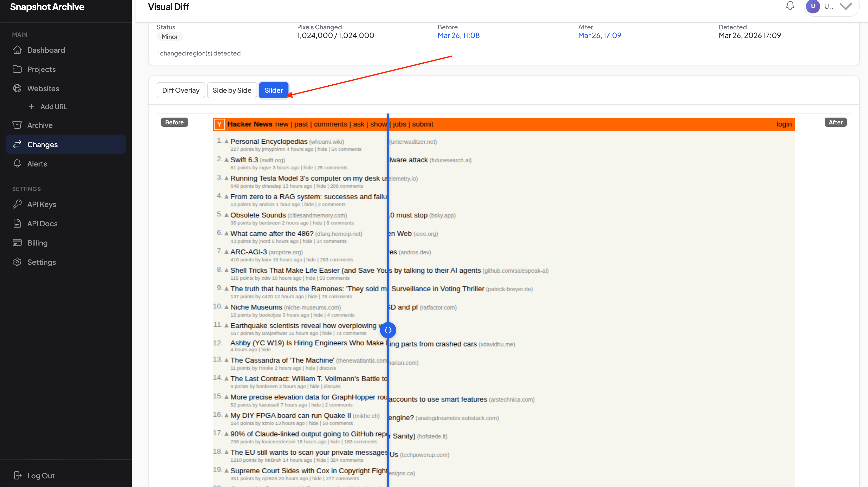This screenshot has width=868, height=487.
Task: Click the Billing card icon
Action: click(17, 242)
